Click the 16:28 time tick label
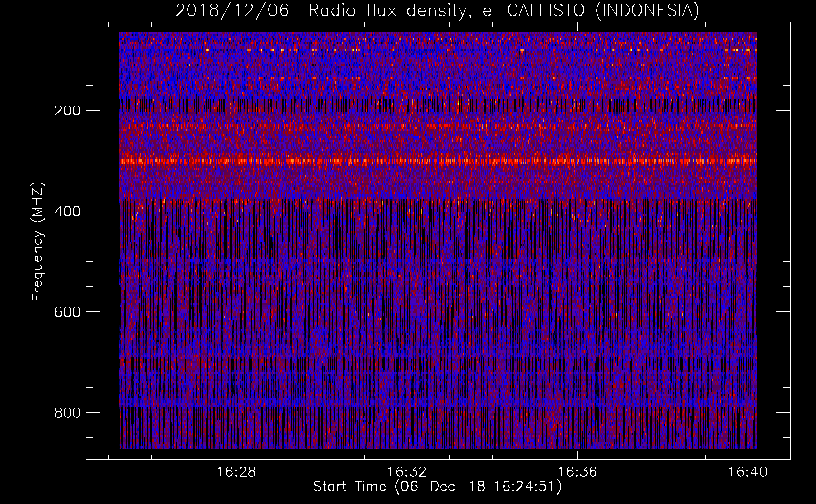The image size is (816, 504). click(237, 472)
